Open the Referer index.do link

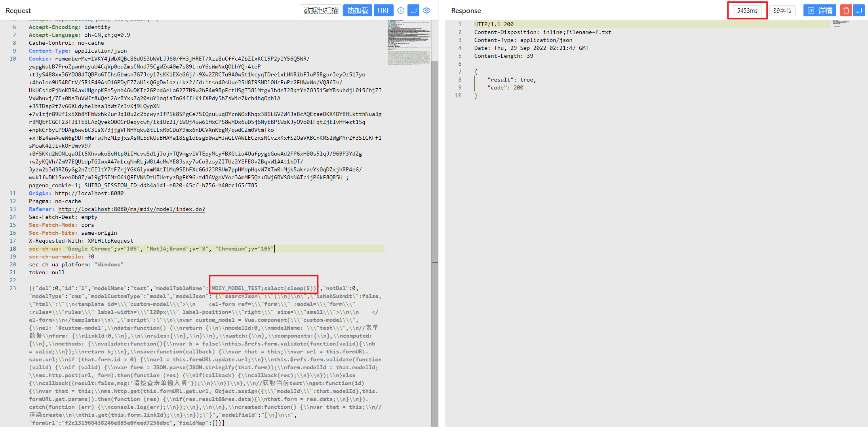click(x=131, y=209)
